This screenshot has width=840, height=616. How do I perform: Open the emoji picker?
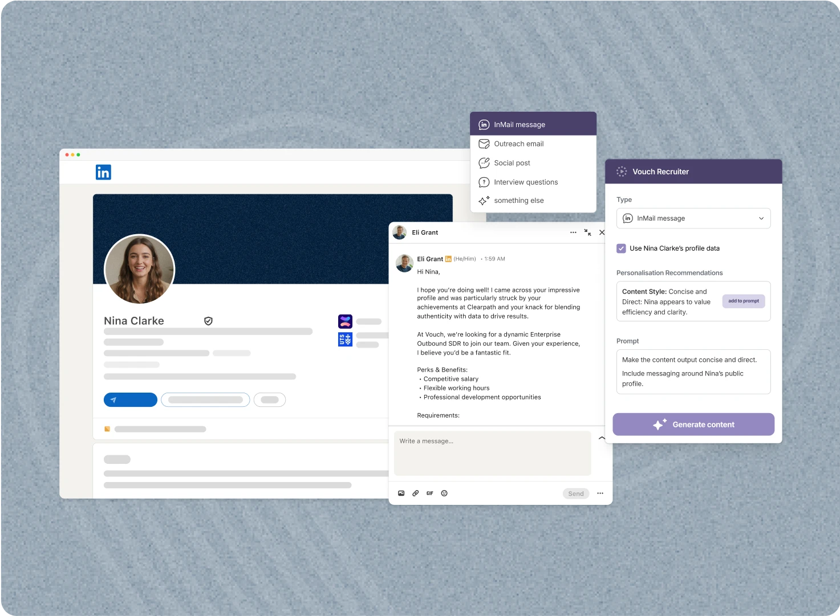click(444, 493)
